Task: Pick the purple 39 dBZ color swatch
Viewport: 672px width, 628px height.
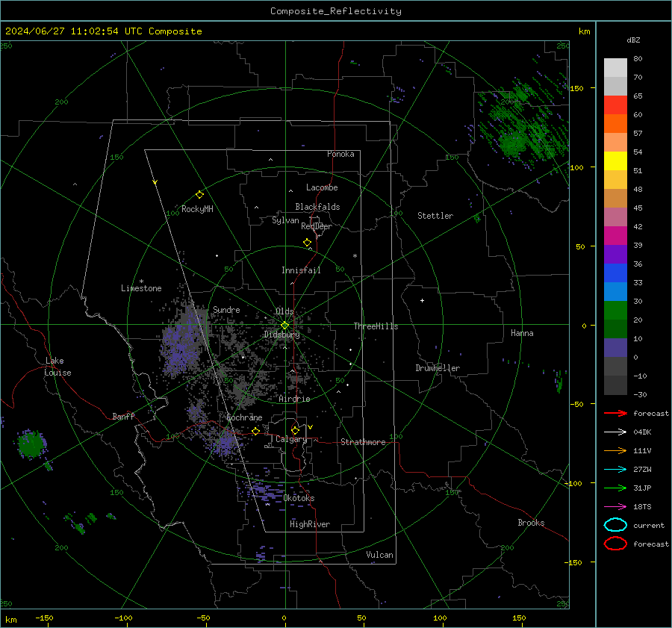Action: pos(615,255)
